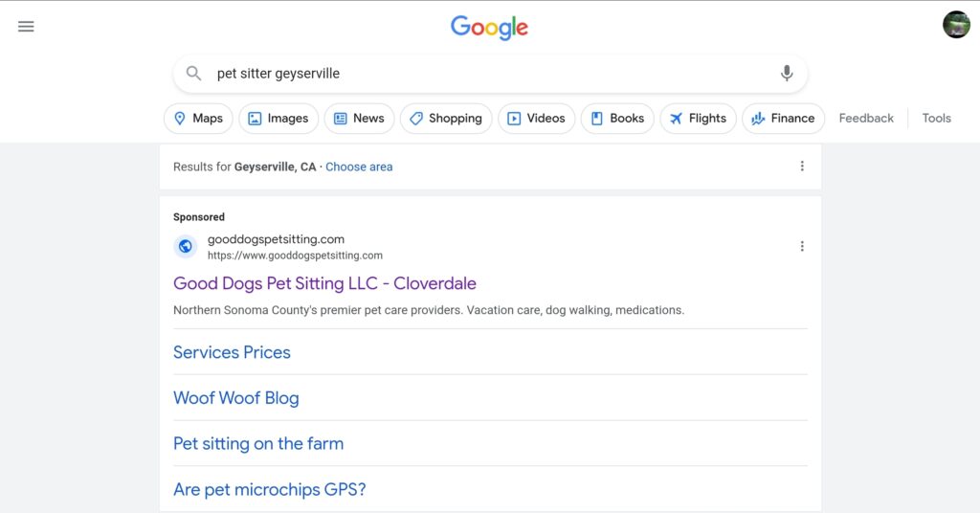Open three-dot options beside Geyserville results
This screenshot has width=980, height=513.
[x=802, y=167]
